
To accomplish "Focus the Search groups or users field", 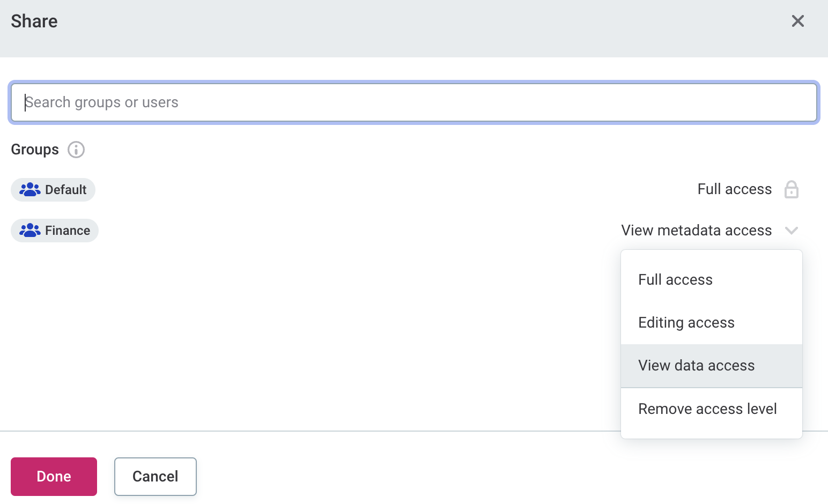I will tap(413, 102).
